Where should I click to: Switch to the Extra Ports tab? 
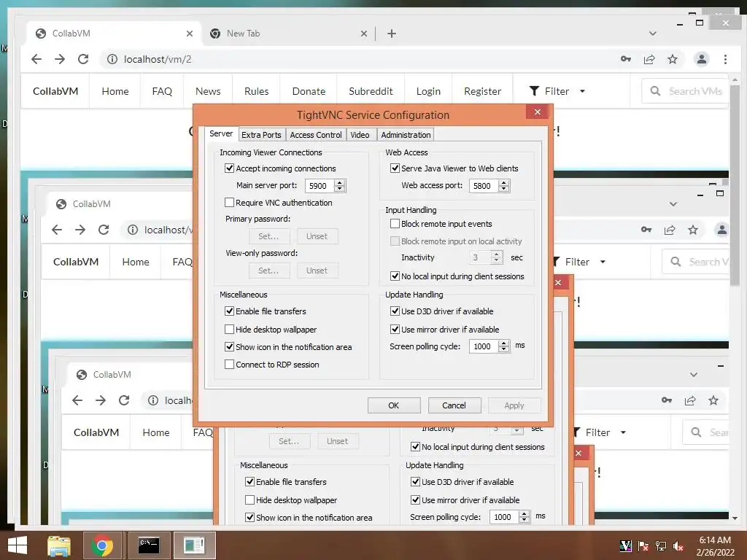(261, 135)
